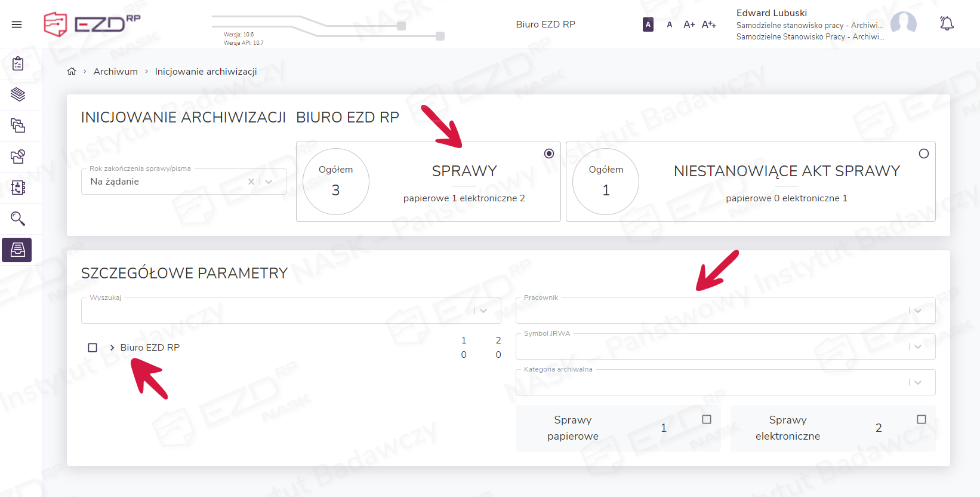Open the stacked layers sidebar icon
The width and height of the screenshot is (980, 497).
[18, 94]
